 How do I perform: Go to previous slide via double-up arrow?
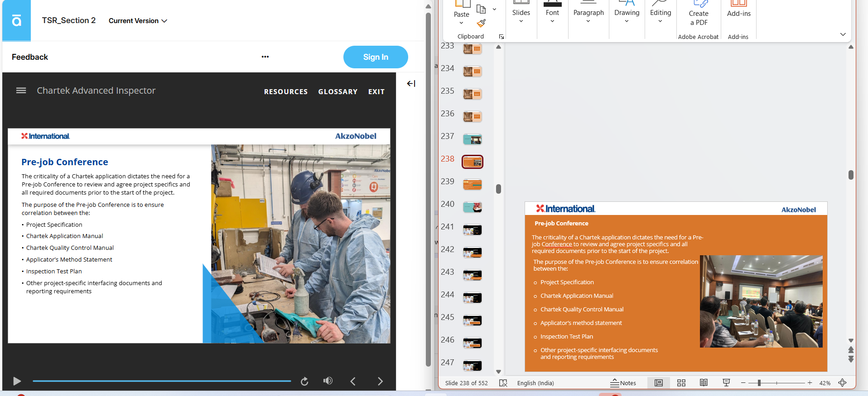[x=851, y=349]
